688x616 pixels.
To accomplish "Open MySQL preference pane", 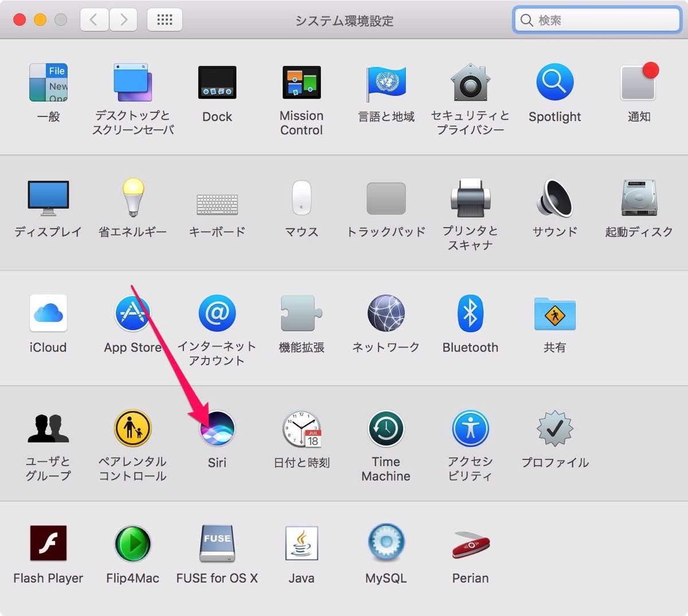I will tap(386, 542).
